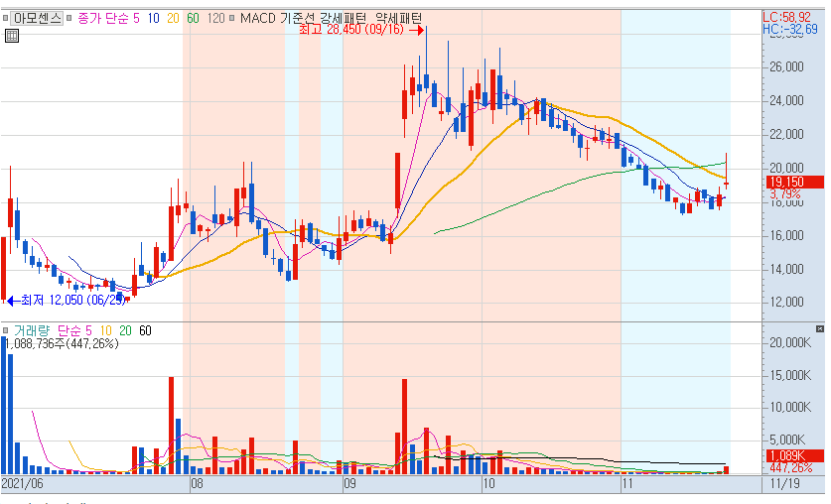Viewport: 831px width, 504px height.
Task: Toggle the square marker before 거래량 label
Action: (x=5, y=331)
